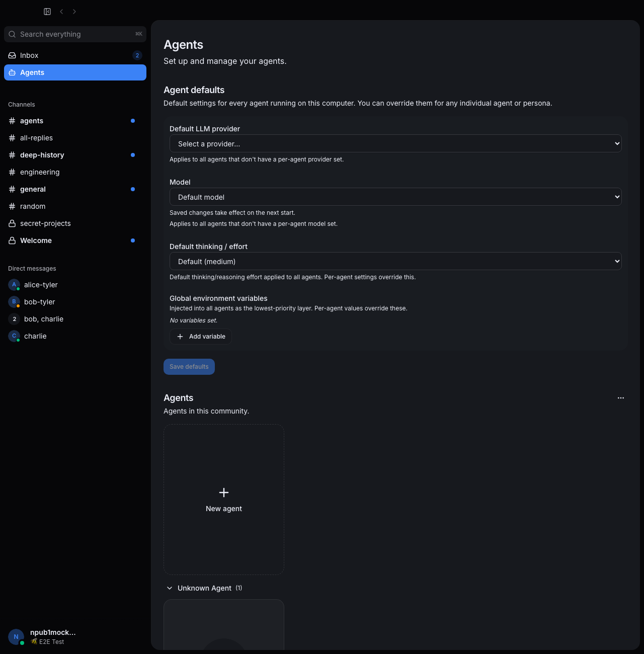Open the bob, charlie group conversation
Image resolution: width=644 pixels, height=654 pixels.
tap(75, 319)
